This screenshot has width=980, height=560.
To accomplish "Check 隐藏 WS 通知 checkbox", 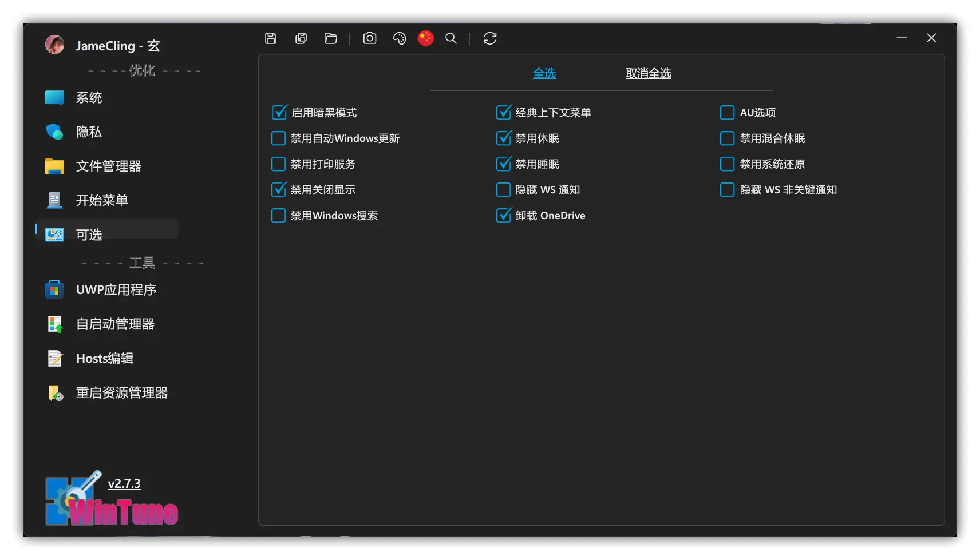I will point(503,189).
